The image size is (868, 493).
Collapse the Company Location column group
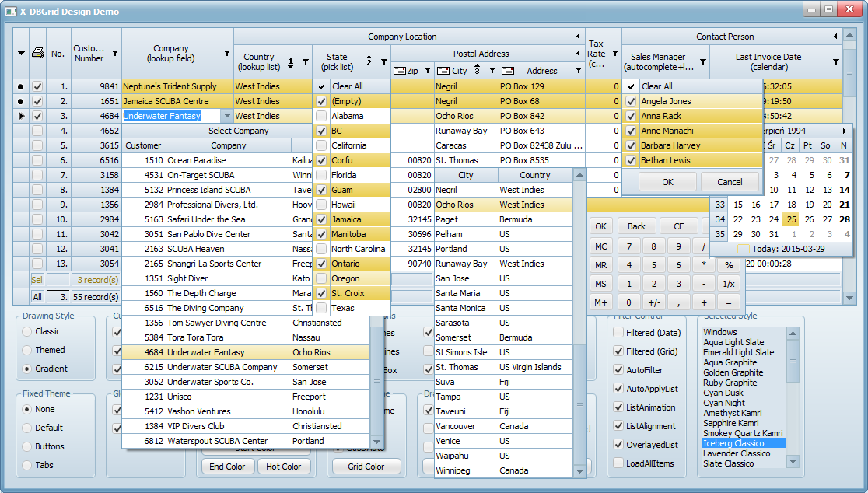click(578, 37)
